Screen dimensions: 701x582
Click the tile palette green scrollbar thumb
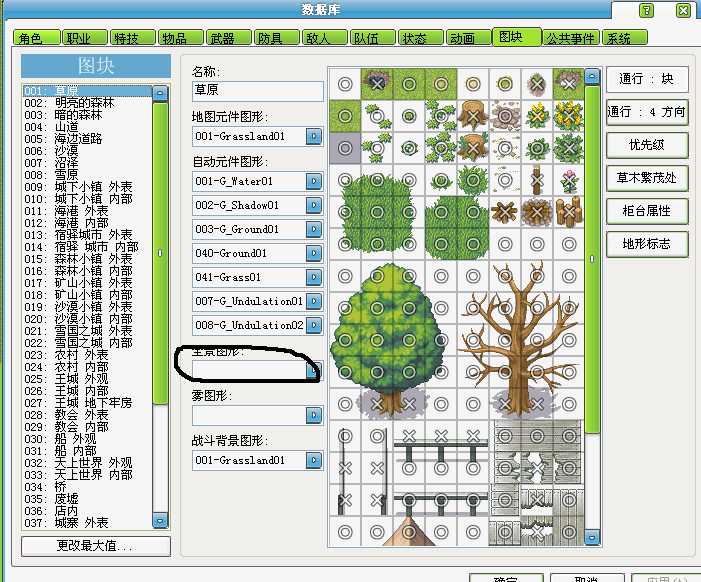592,259
